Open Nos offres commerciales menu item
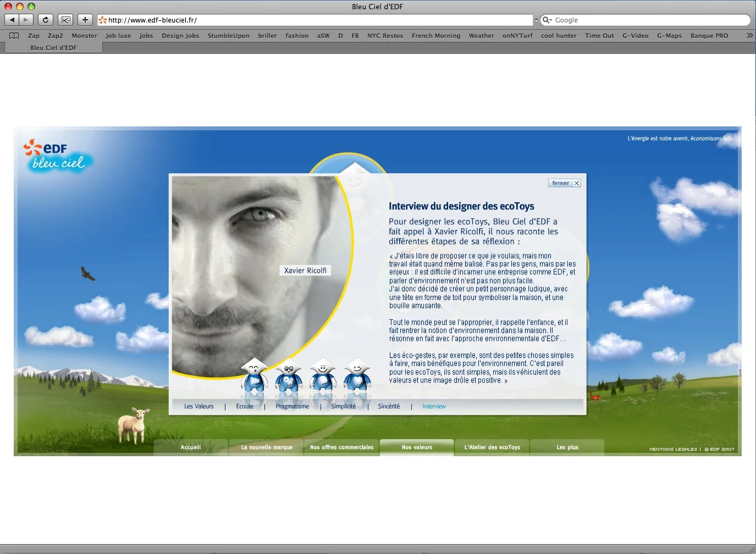Image resolution: width=756 pixels, height=554 pixels. point(341,447)
